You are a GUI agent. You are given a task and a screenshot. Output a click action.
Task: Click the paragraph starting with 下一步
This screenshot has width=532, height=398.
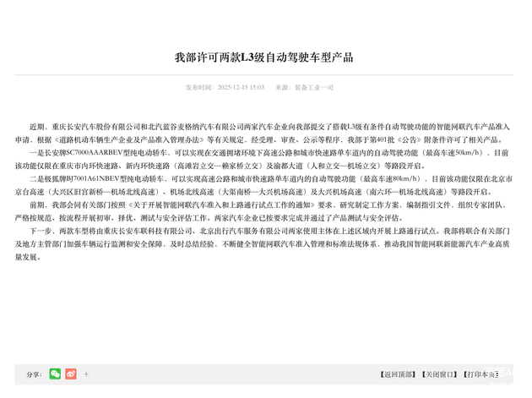263,243
